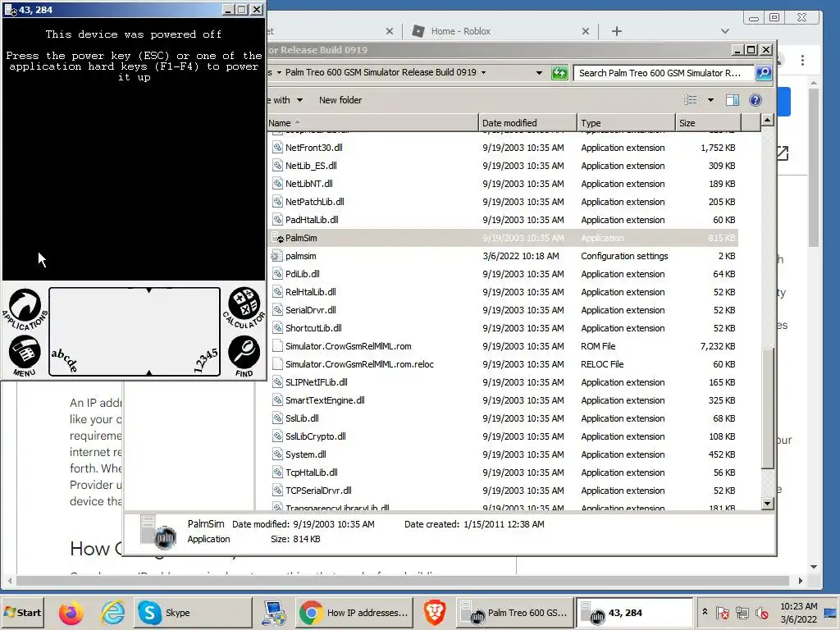This screenshot has width=840, height=630.
Task: Open Action Center flag tray icon
Action: [722, 612]
